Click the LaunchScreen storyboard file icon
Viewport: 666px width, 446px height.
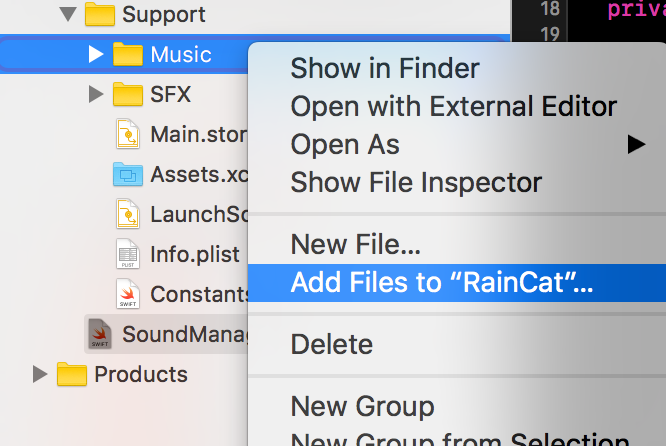pos(128,214)
